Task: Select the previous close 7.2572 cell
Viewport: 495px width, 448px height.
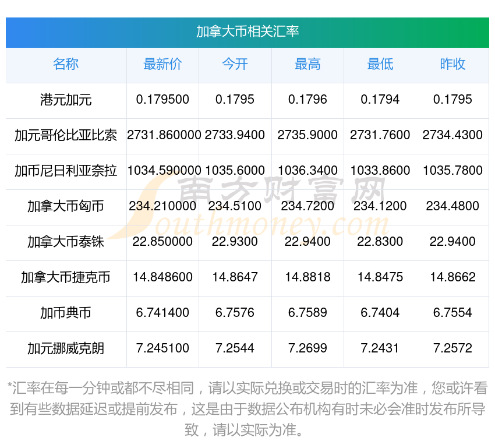Action: tap(452, 348)
